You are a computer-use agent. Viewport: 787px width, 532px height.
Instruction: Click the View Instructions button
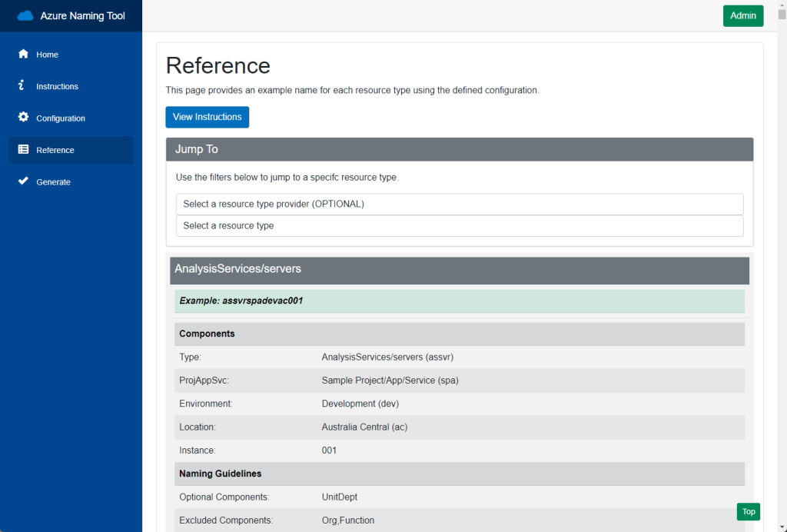coord(208,117)
